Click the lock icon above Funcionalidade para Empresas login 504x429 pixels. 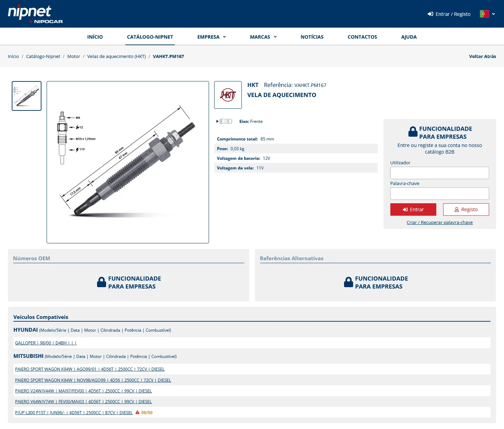(412, 131)
